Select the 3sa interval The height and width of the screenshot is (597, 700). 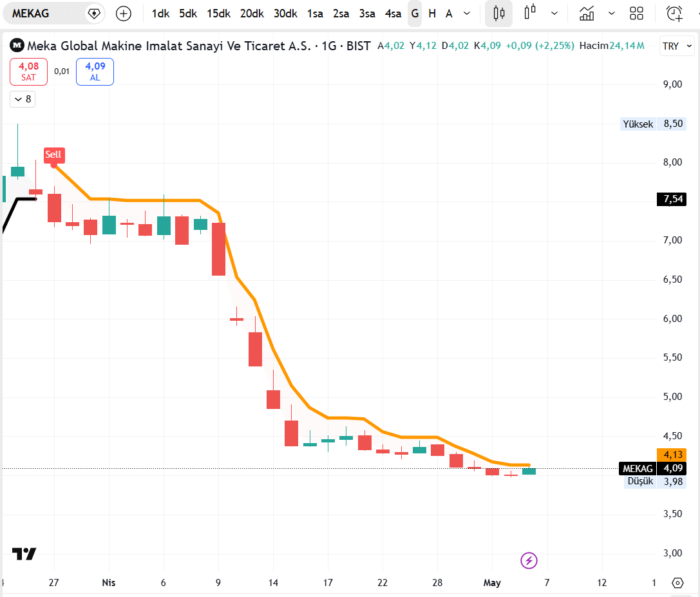pos(368,14)
